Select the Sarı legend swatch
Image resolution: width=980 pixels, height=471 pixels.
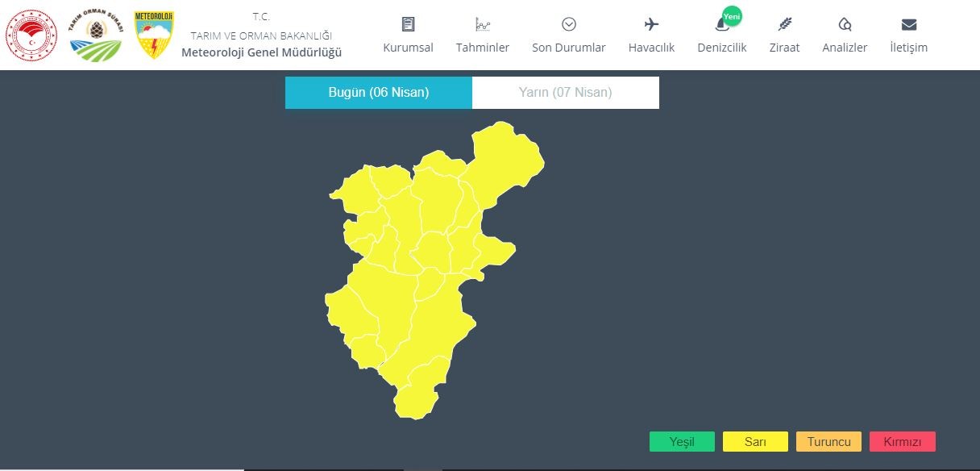pos(755,442)
